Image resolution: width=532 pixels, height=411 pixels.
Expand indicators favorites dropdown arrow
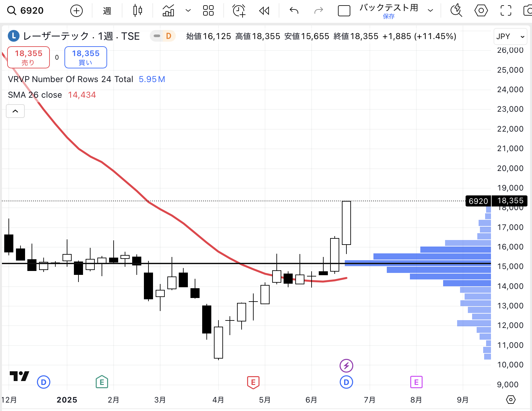[x=188, y=11]
